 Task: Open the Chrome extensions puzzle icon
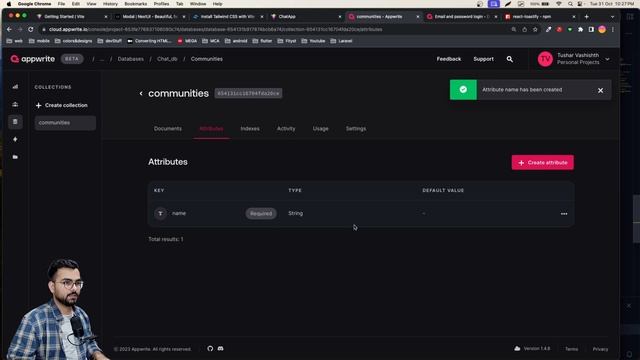pyautogui.click(x=580, y=29)
